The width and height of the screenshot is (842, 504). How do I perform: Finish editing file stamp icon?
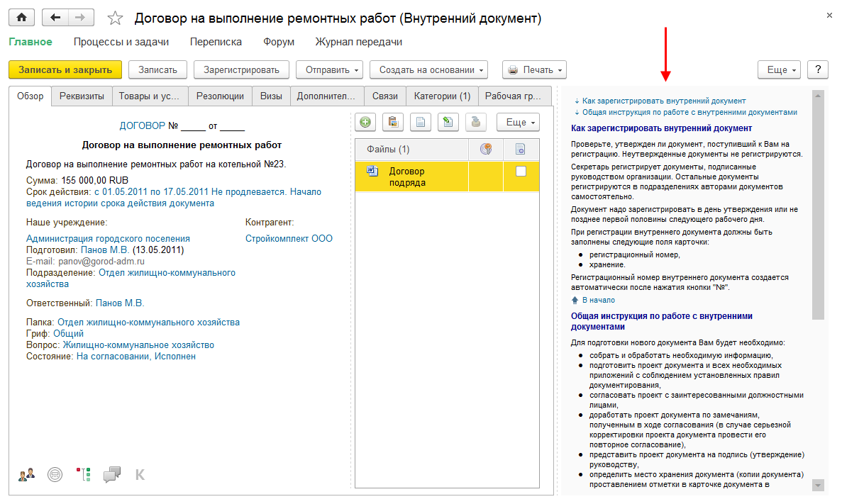point(476,123)
